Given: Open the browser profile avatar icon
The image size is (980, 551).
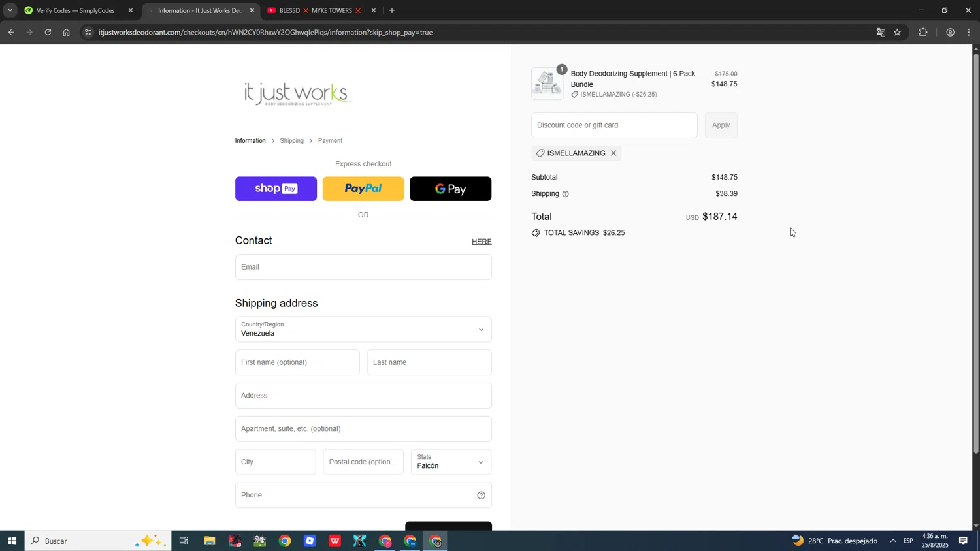Looking at the screenshot, I should click(x=950, y=32).
